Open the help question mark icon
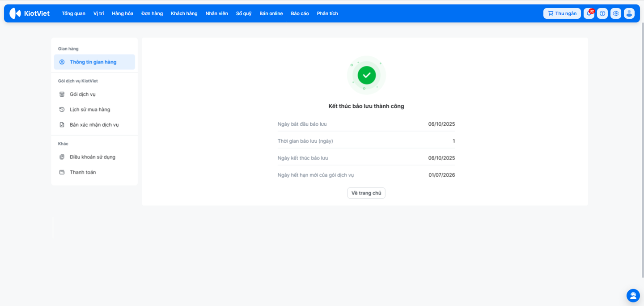The width and height of the screenshot is (644, 306). point(602,13)
